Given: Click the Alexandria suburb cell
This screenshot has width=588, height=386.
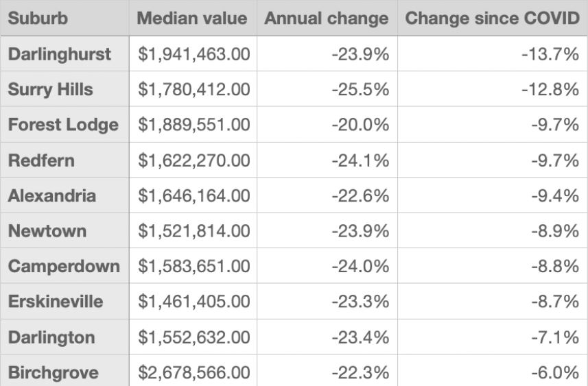Looking at the screenshot, I should coord(51,195).
